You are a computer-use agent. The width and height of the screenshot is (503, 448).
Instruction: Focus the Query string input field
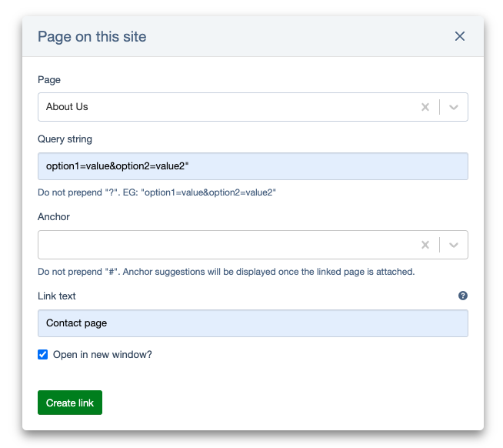pos(252,167)
